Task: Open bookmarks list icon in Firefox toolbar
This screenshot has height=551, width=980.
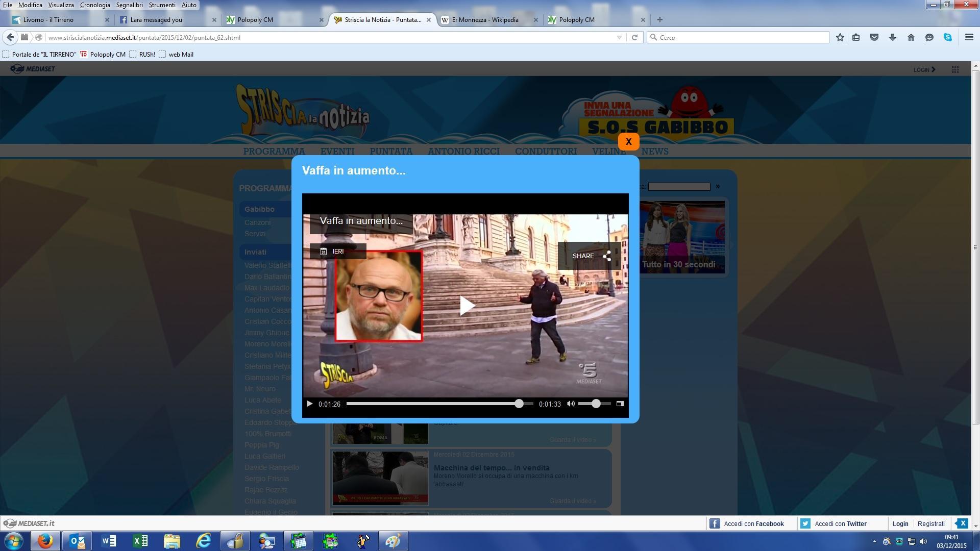Action: (x=856, y=37)
